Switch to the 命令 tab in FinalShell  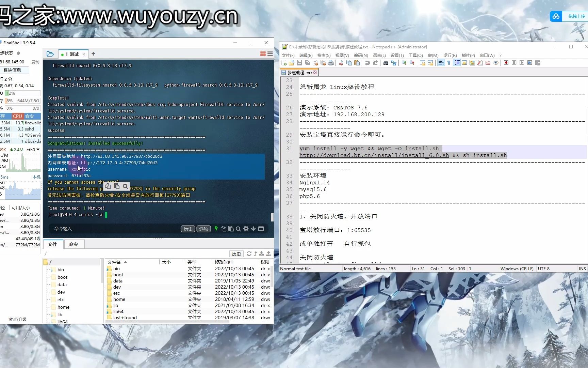click(x=73, y=244)
